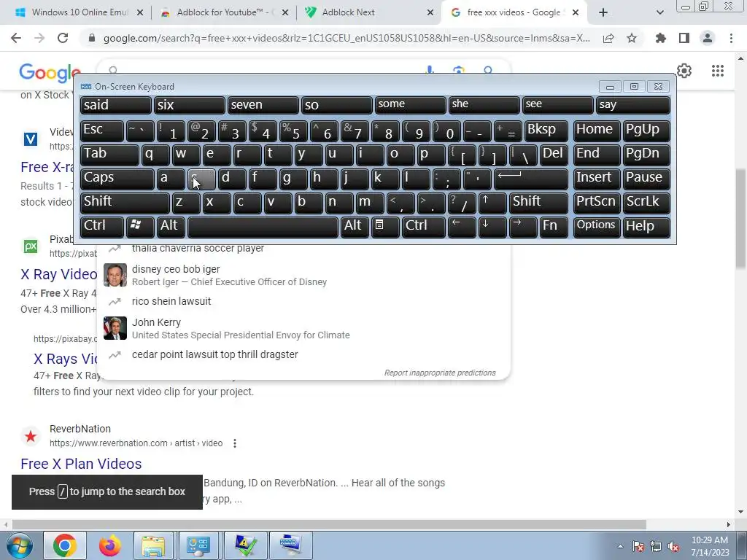Toggle the Fn key
This screenshot has height=560, width=747.
(x=554, y=227)
